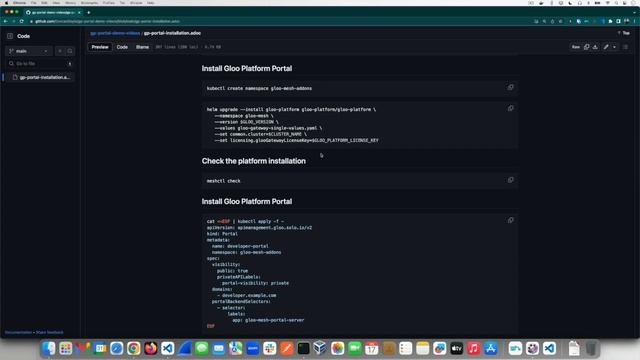Click the 'Check the platform installation' heading
The height and width of the screenshot is (360, 640).
[x=253, y=161]
